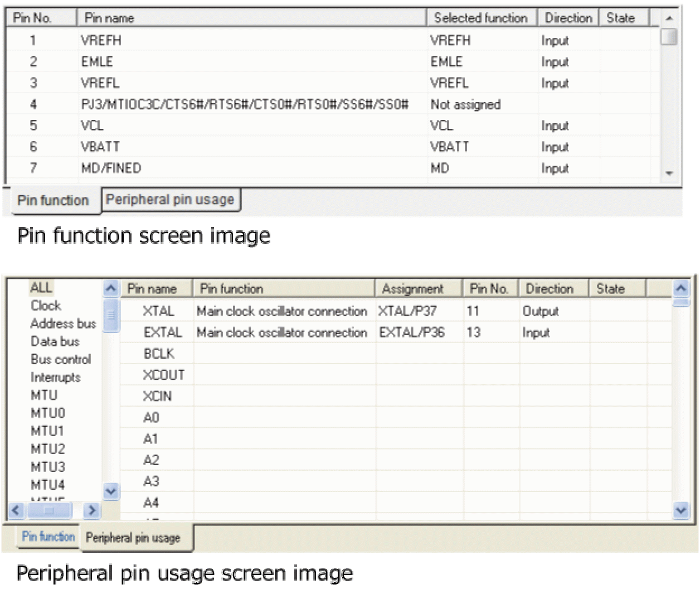Switch to the Peripheral pin usage tab

[x=170, y=200]
